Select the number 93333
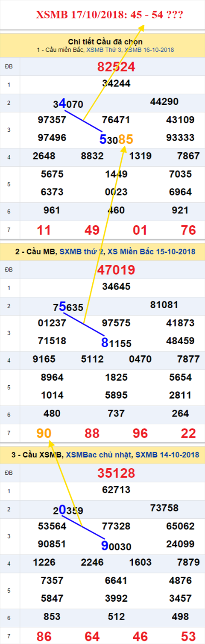Viewport: 205px width, 644px height. click(x=180, y=138)
